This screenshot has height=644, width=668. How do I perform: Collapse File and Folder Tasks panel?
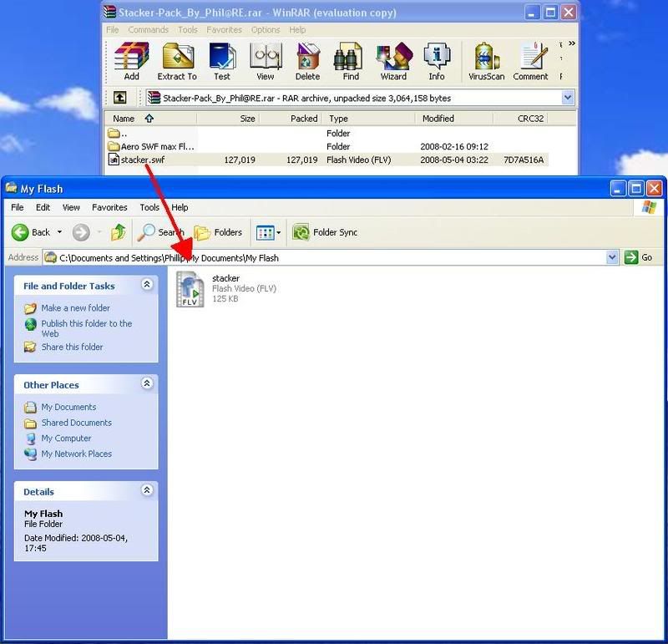pyautogui.click(x=147, y=284)
